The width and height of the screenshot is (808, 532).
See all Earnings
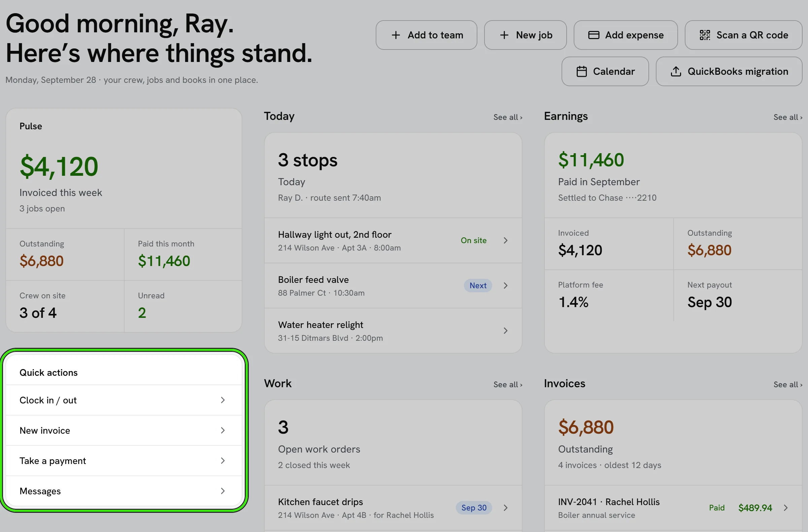788,117
